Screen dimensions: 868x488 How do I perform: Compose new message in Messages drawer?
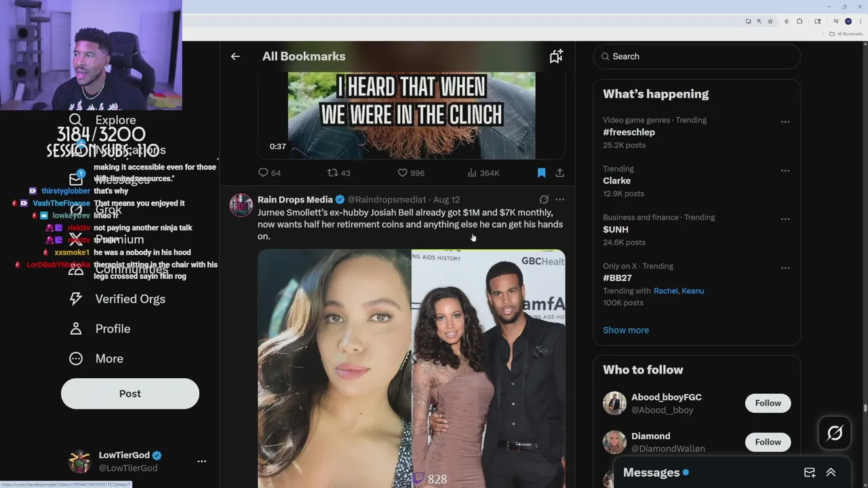pos(810,472)
